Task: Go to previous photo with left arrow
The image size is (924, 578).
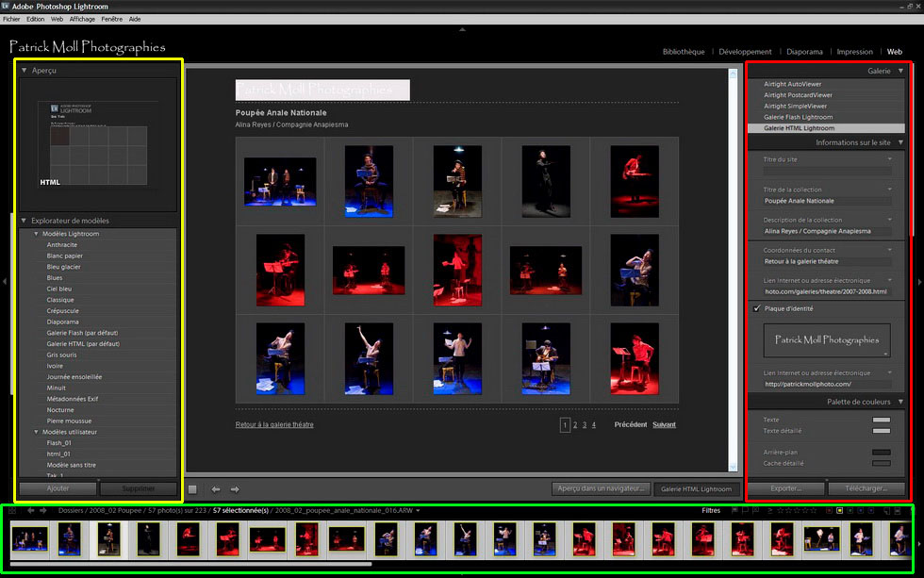Action: pos(216,489)
